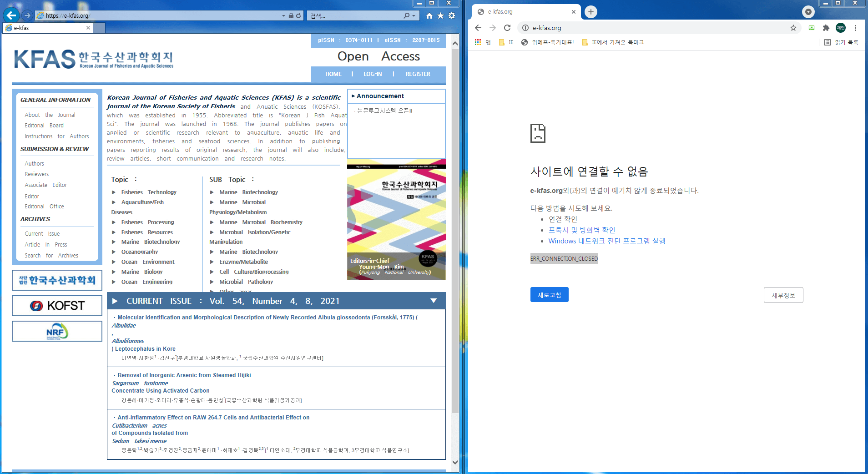Select Fisheries Technology topic
The width and height of the screenshot is (868, 474).
click(x=149, y=192)
